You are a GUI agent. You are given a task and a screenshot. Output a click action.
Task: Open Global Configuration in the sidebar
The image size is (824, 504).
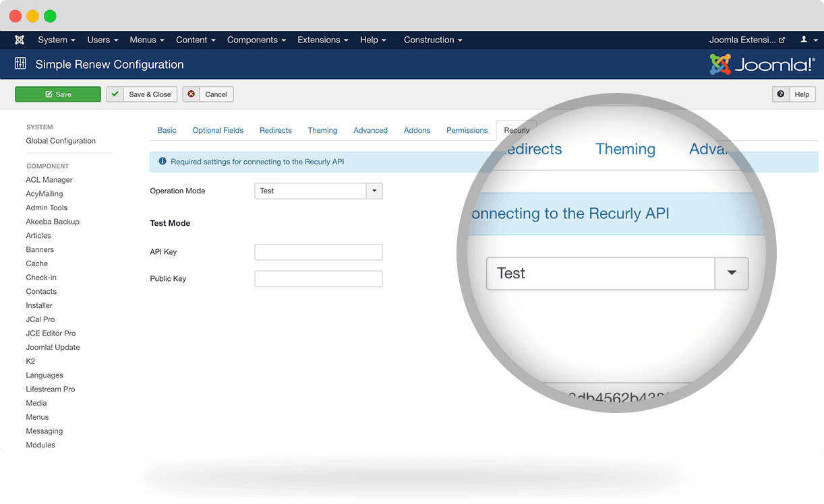tap(61, 141)
